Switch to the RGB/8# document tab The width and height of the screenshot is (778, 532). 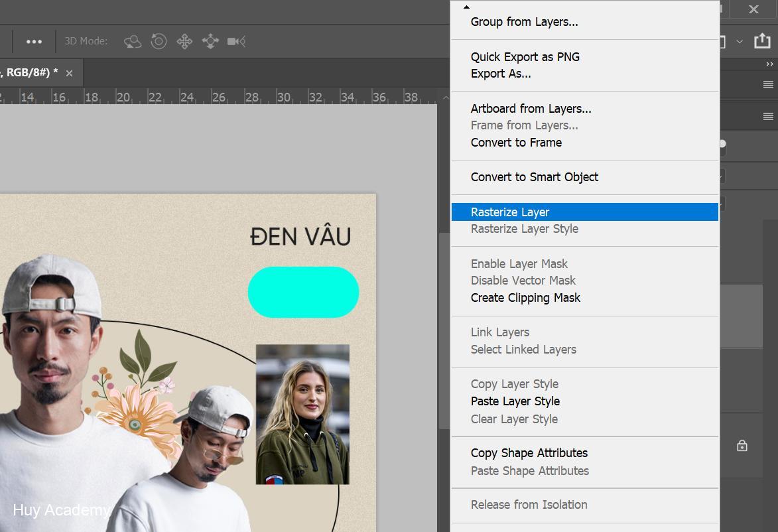[30, 73]
